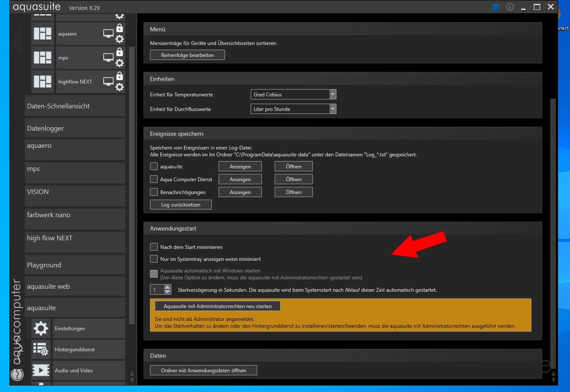Click the Hintergrunddienst list-gear icon

pyautogui.click(x=41, y=350)
